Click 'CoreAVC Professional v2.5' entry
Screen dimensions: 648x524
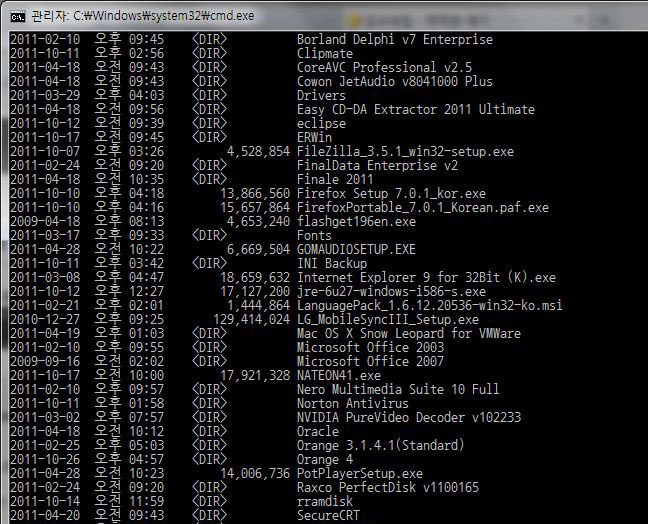pyautogui.click(x=384, y=67)
